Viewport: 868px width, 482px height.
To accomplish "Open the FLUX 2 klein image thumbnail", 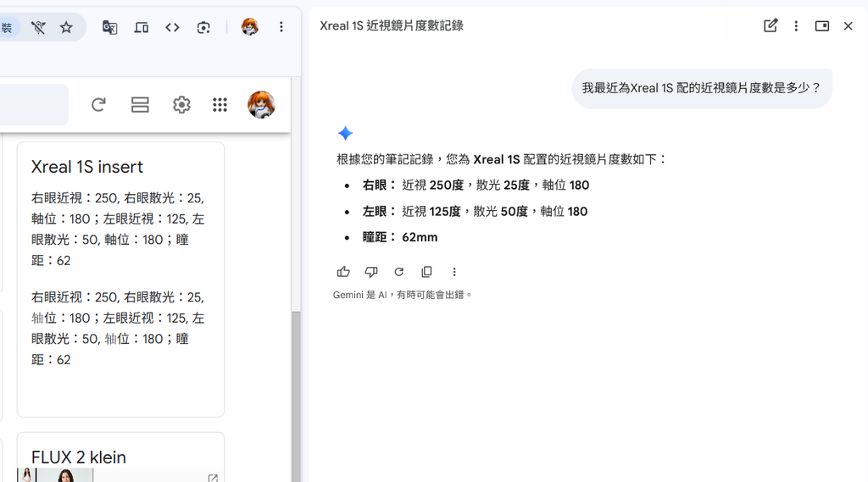I will click(x=55, y=475).
